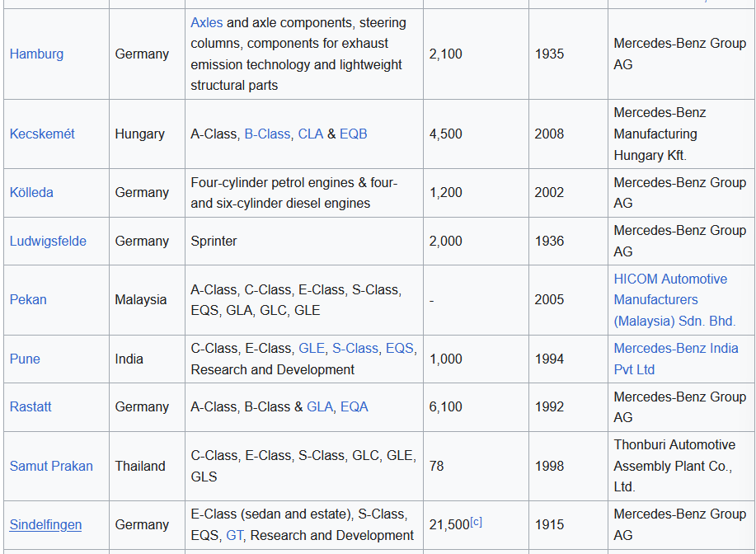Follow the Kölleda link

coord(31,192)
